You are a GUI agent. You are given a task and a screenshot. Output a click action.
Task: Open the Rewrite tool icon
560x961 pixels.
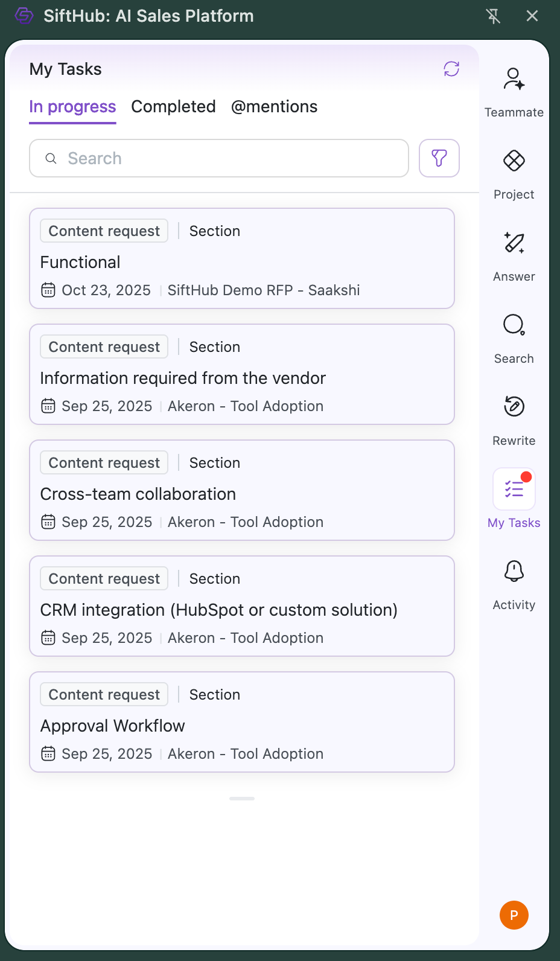click(514, 407)
